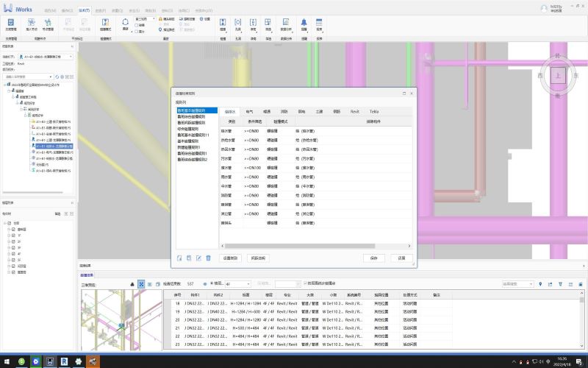588x368 pixels.
Task: Click the location pin icon in results toolbar
Action: coord(540,284)
